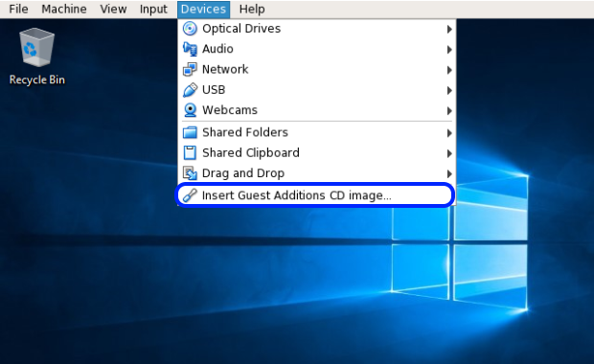
Task: Choose the Audio menu entry
Action: click(317, 49)
